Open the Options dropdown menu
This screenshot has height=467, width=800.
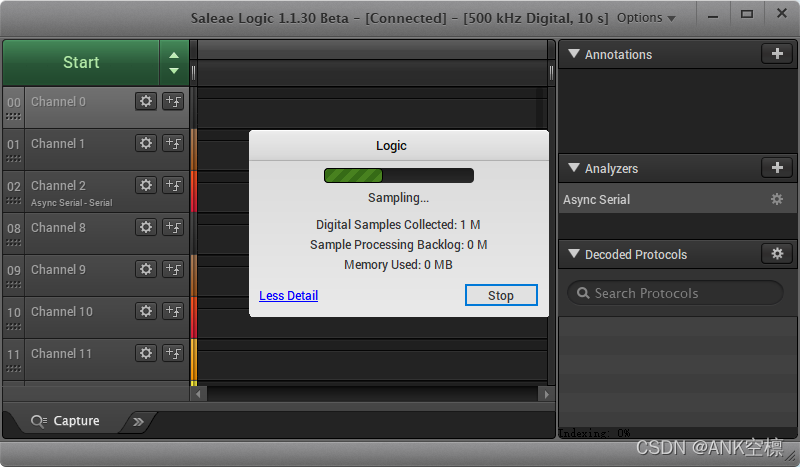point(646,18)
